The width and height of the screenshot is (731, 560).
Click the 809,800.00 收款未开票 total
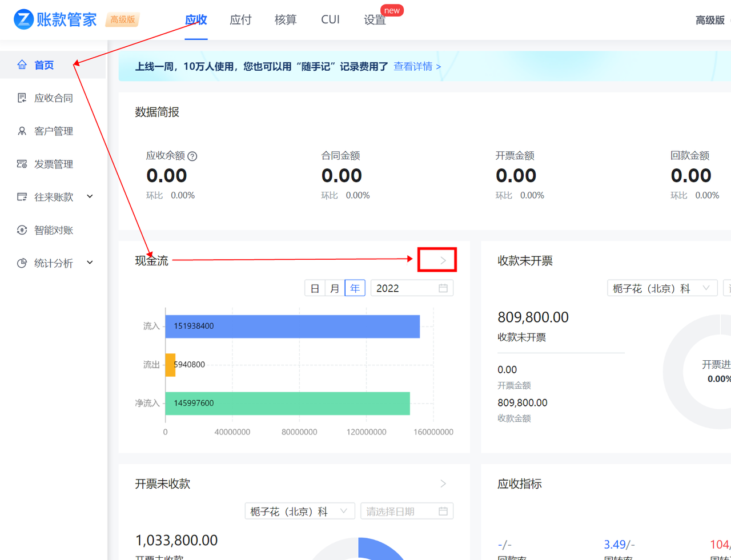click(533, 317)
